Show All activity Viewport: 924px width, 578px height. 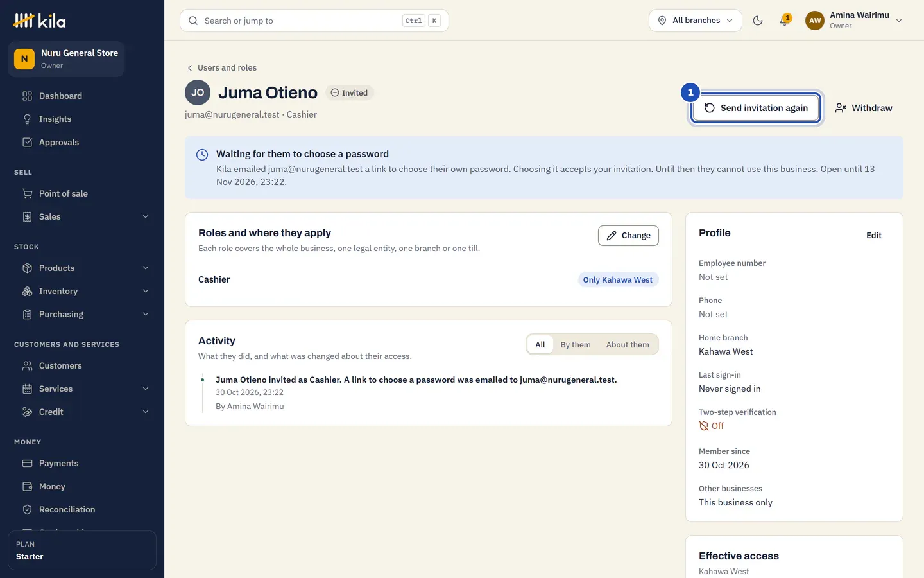(x=540, y=345)
